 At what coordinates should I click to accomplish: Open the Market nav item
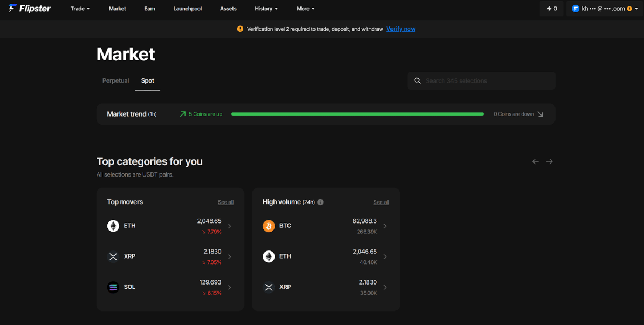point(118,9)
